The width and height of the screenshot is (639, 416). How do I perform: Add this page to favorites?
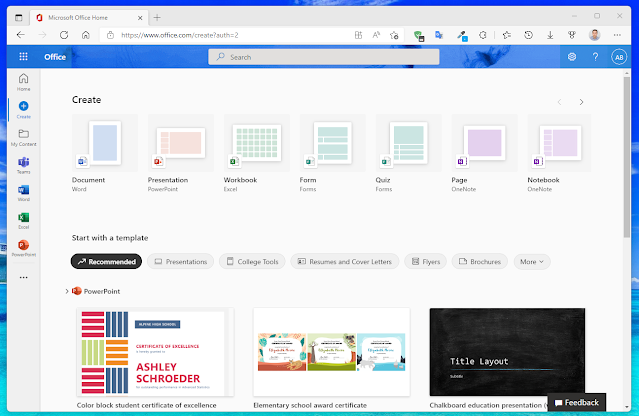394,35
